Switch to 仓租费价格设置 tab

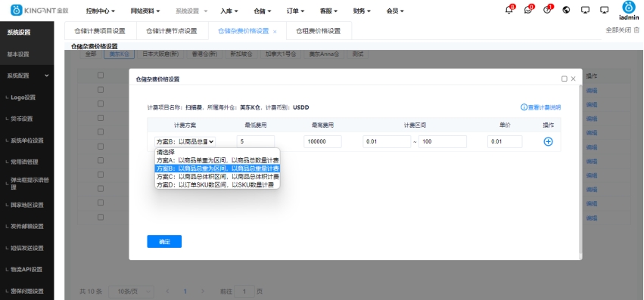[x=319, y=31]
